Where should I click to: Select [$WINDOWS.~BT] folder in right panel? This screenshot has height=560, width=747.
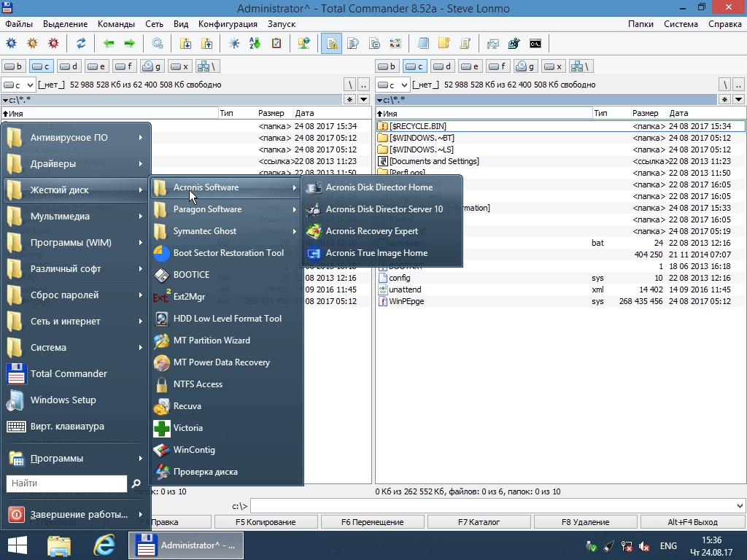[560, 138]
